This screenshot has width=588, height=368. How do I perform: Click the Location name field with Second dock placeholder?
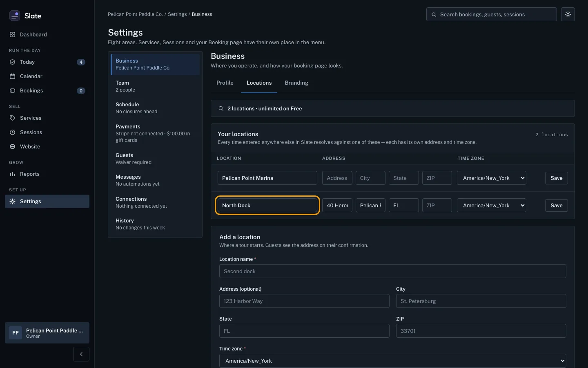pyautogui.click(x=393, y=271)
